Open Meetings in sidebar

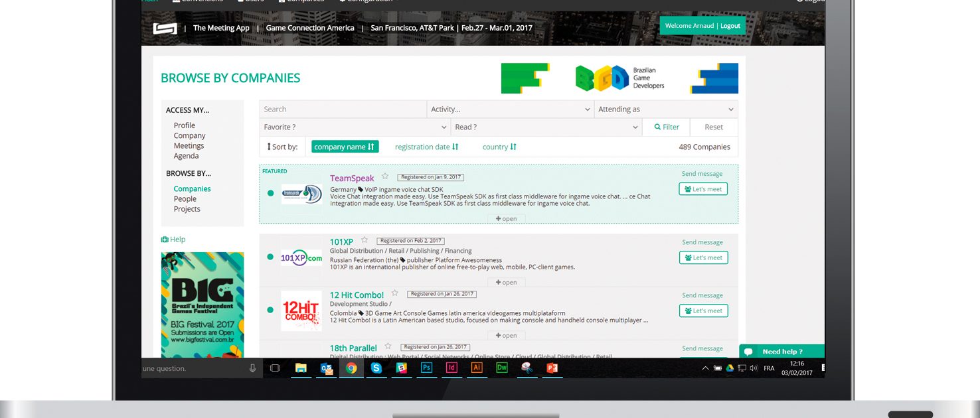click(x=189, y=145)
